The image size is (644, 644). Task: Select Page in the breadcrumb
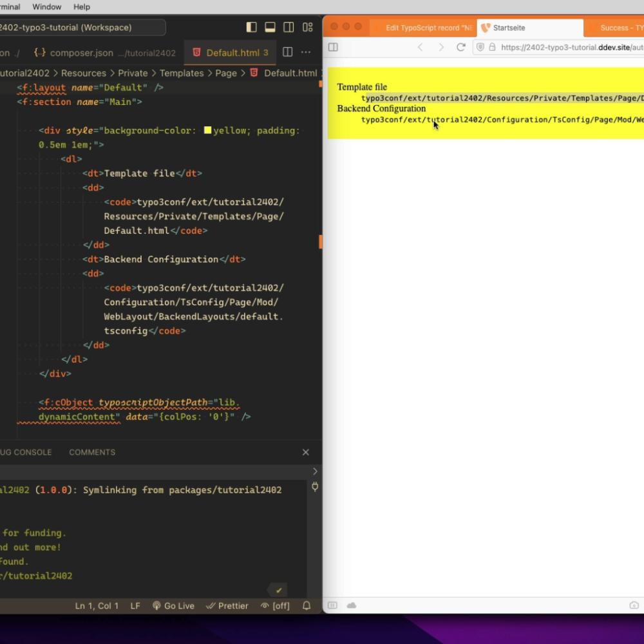tap(226, 73)
